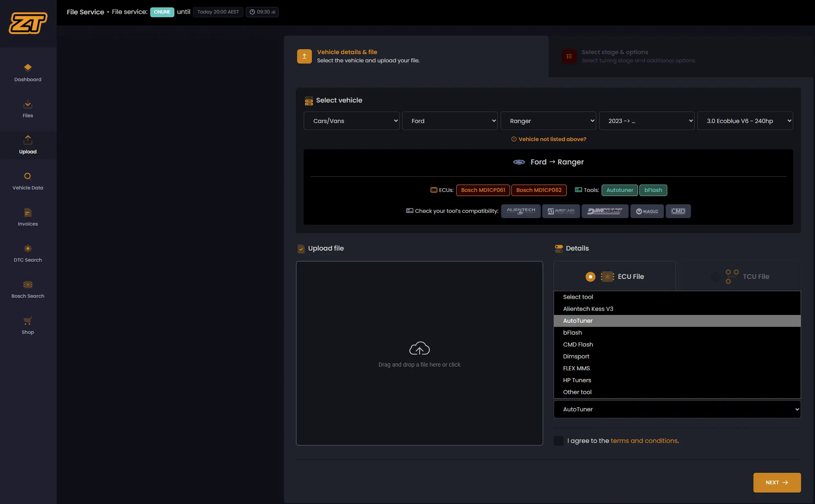815x504 pixels.
Task: Open Bosch Search in the sidebar
Action: pos(28,289)
